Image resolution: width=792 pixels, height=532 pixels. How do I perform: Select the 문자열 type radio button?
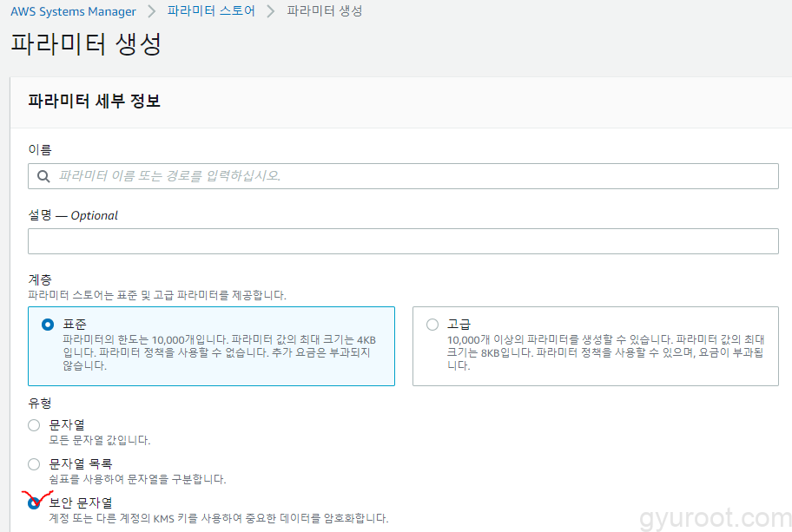[x=34, y=425]
